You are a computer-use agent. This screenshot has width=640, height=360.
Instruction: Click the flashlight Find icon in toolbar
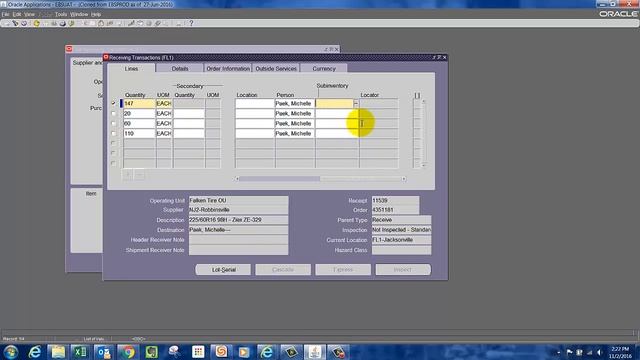[15, 23]
